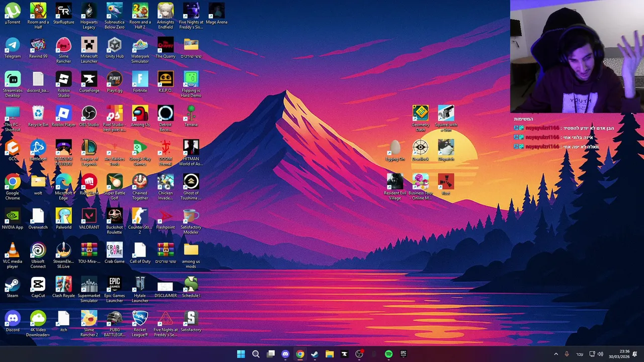Expand the hidden system tray icons
This screenshot has width=644, height=362.
[x=556, y=354]
